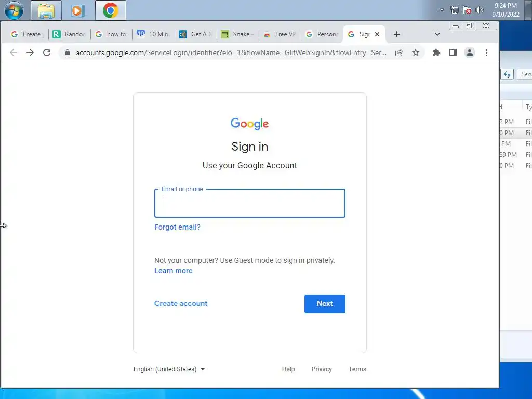Open Chrome's three-dot menu
532x399 pixels.
486,52
